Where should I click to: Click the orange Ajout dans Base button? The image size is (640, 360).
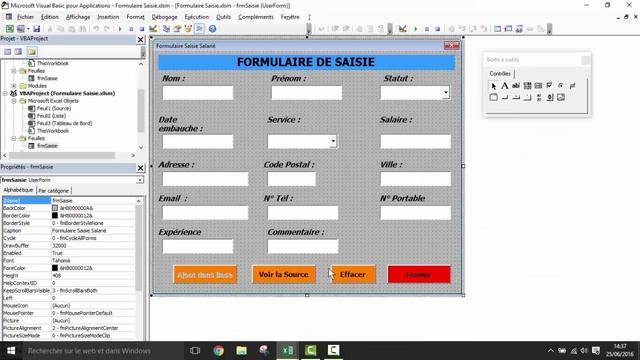pos(205,275)
